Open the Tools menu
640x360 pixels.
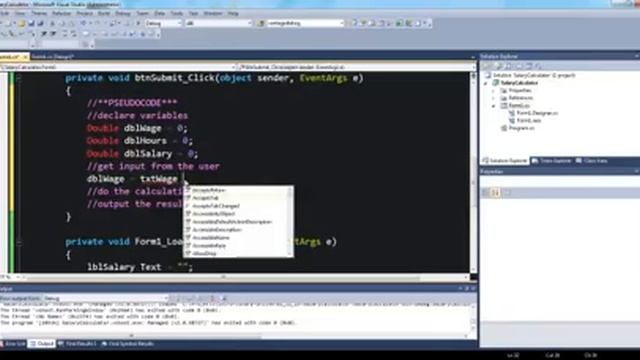click(x=176, y=13)
